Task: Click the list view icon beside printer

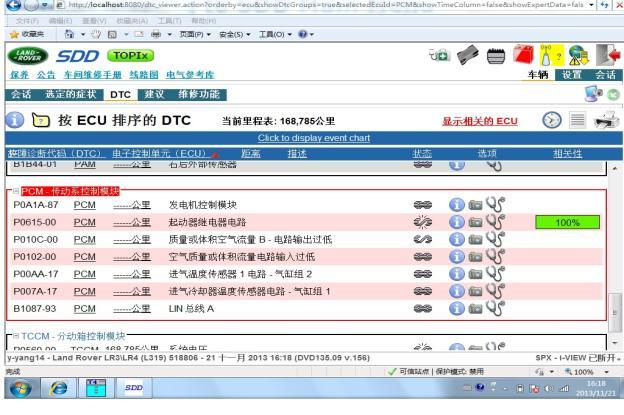Action: point(577,120)
